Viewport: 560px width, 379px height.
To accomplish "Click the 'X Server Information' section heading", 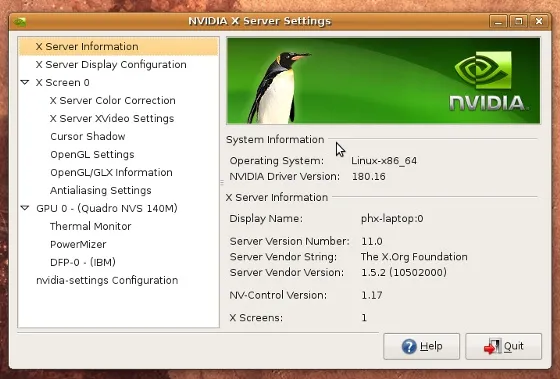I will point(277,198).
